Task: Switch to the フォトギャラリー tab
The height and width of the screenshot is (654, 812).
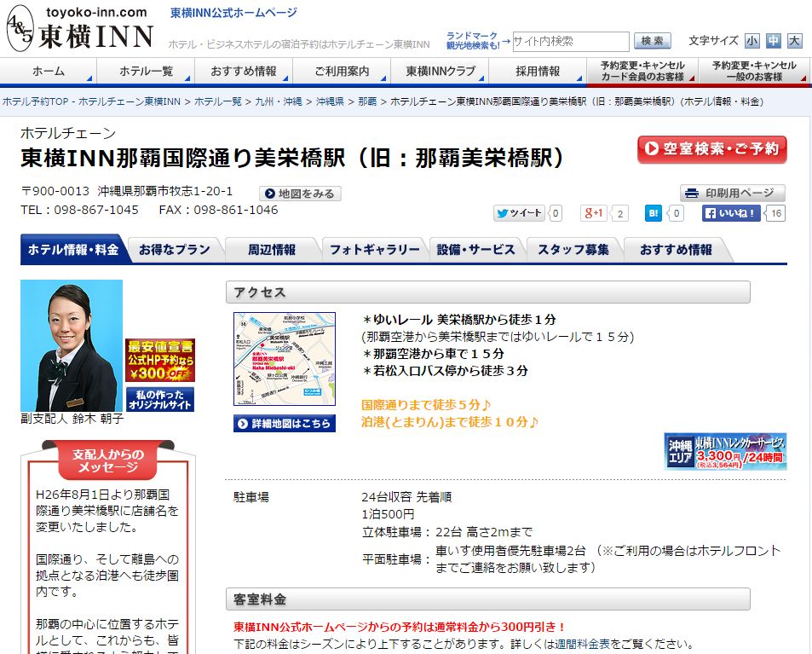Action: (x=374, y=250)
